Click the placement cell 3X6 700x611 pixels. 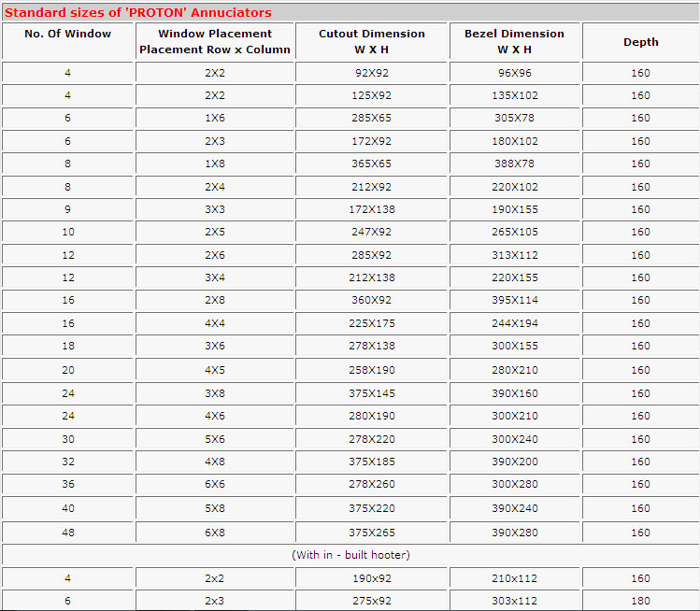pyautogui.click(x=215, y=346)
